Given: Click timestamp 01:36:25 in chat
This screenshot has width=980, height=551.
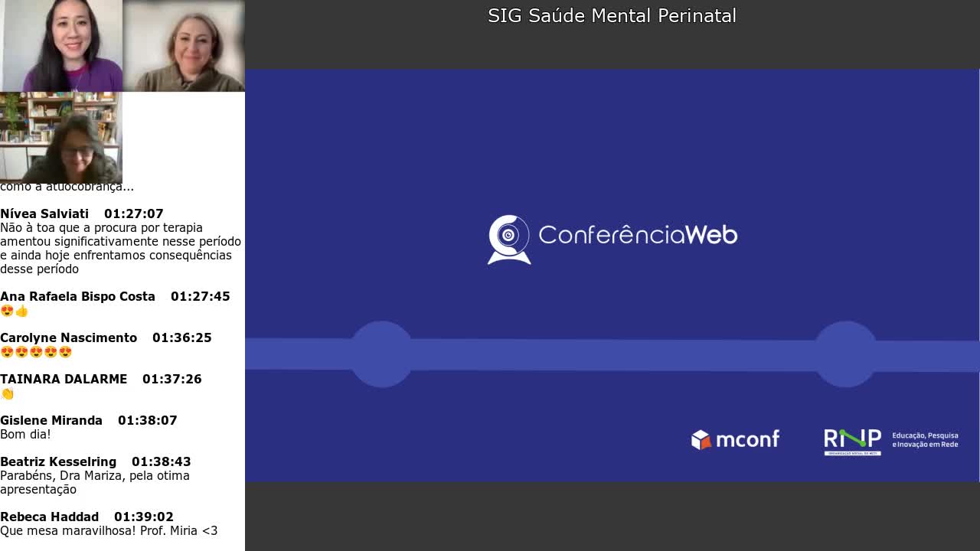Looking at the screenshot, I should click(182, 337).
